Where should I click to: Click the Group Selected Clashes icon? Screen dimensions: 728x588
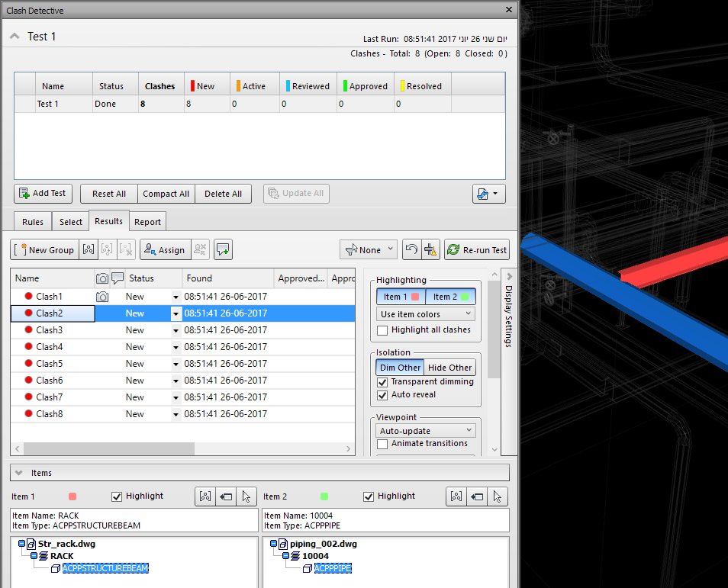89,249
